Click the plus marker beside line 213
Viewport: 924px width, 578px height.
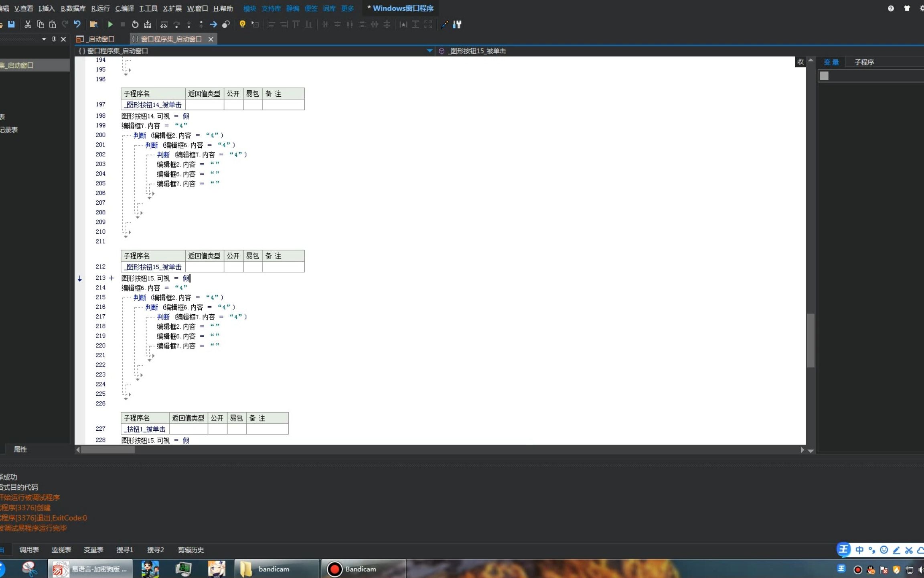click(x=111, y=278)
